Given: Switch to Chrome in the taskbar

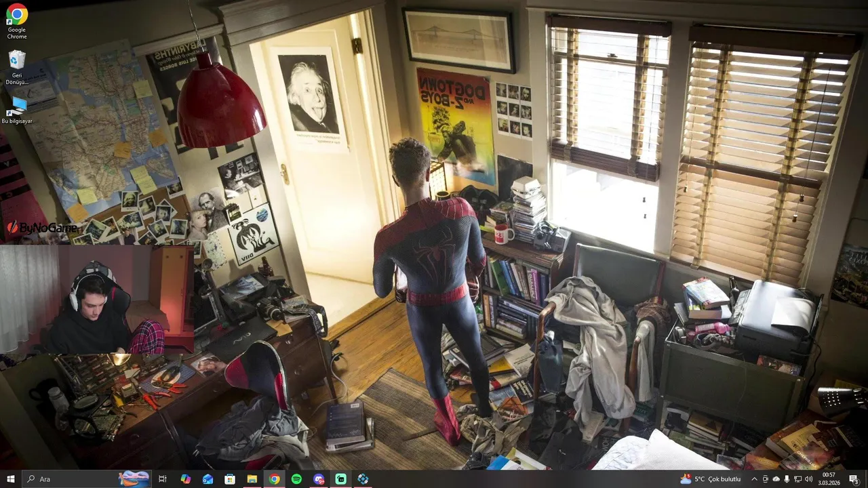Looking at the screenshot, I should coord(274,479).
